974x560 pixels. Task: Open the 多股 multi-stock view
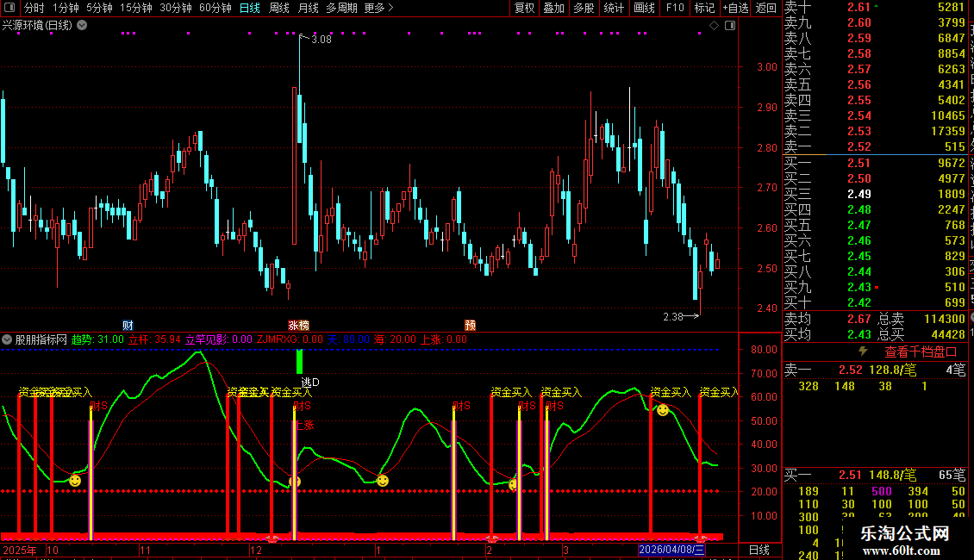584,8
